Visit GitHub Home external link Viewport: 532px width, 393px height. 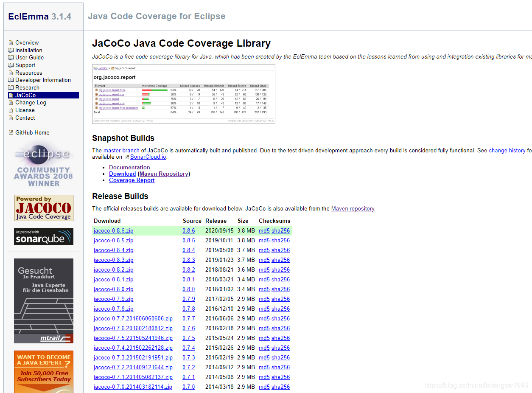click(x=32, y=132)
